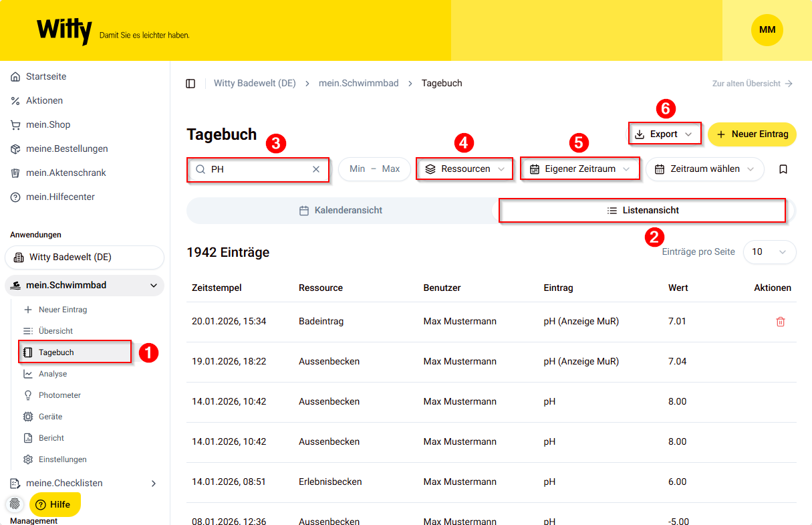The image size is (812, 525).
Task: Click the Neuer Eintrag yellow button
Action: click(752, 134)
